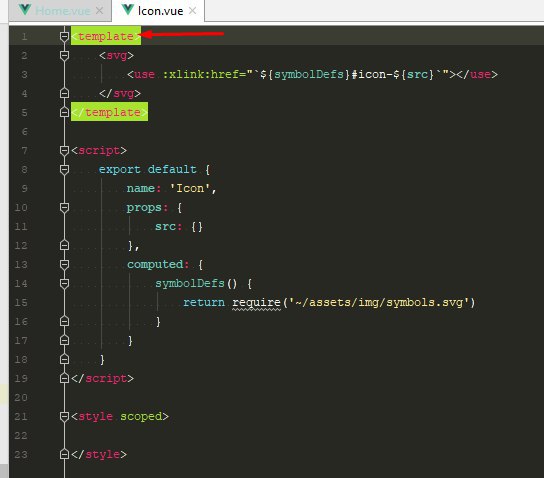Click the closing style fold marker on line 23
The image size is (544, 478).
64,454
